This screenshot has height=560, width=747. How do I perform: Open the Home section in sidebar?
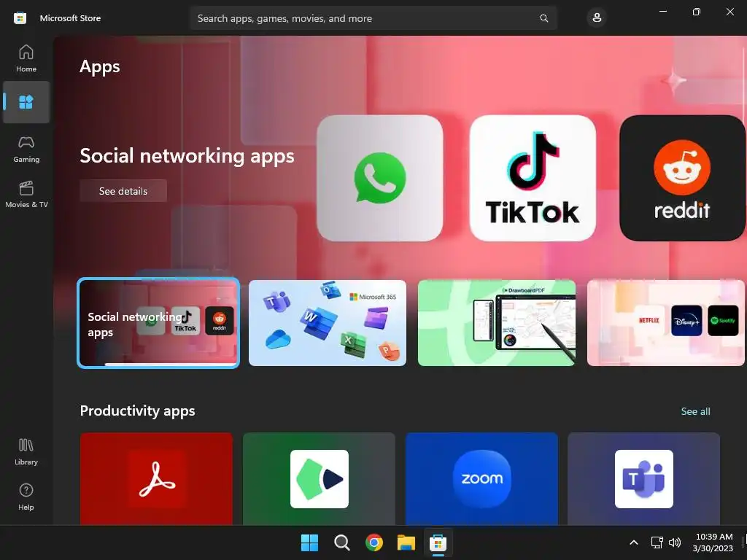26,58
